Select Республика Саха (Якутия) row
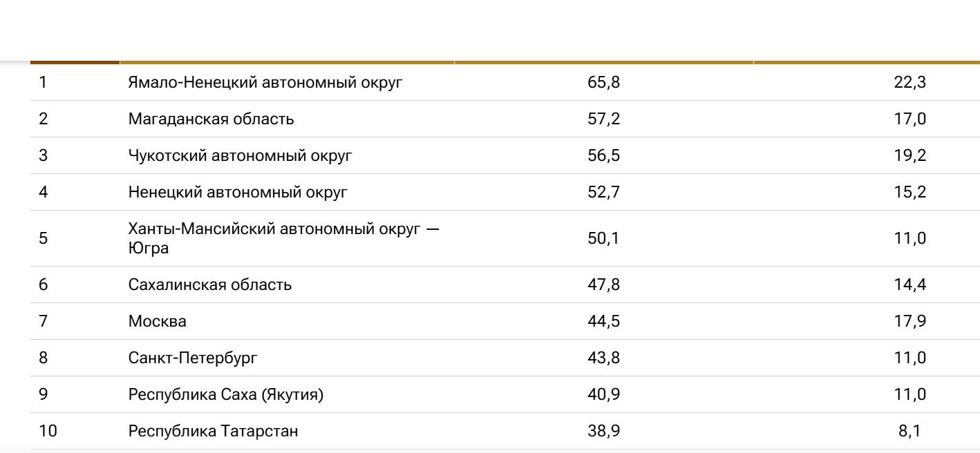 coord(505,394)
